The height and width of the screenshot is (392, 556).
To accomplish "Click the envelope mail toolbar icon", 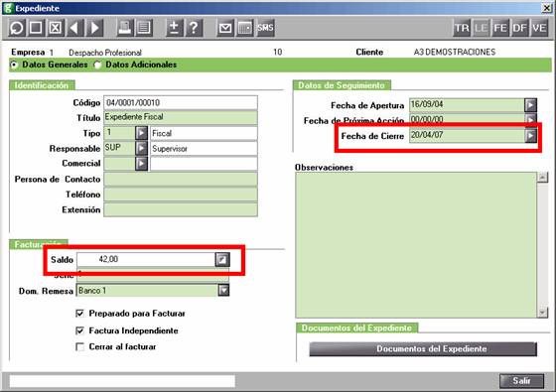I will click(225, 28).
